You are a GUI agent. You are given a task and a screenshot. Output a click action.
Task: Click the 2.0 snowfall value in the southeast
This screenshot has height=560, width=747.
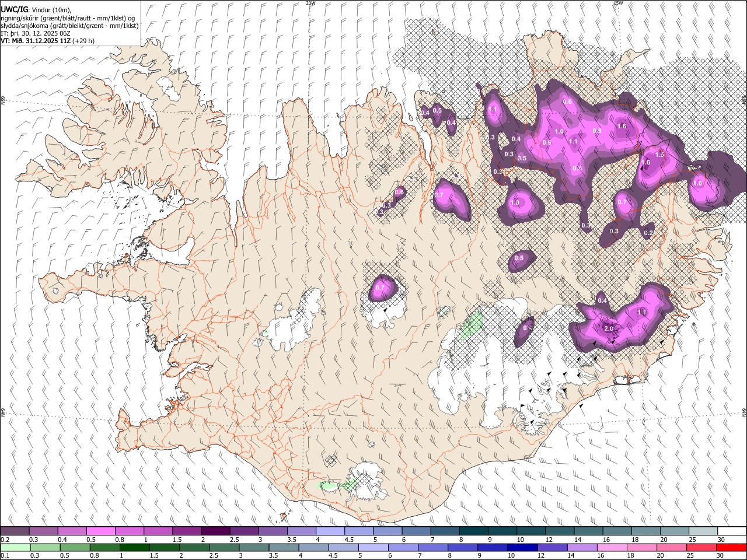tap(608, 328)
